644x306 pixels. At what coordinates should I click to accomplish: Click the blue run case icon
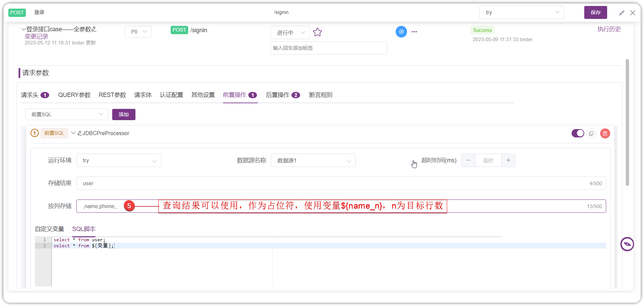(x=401, y=32)
